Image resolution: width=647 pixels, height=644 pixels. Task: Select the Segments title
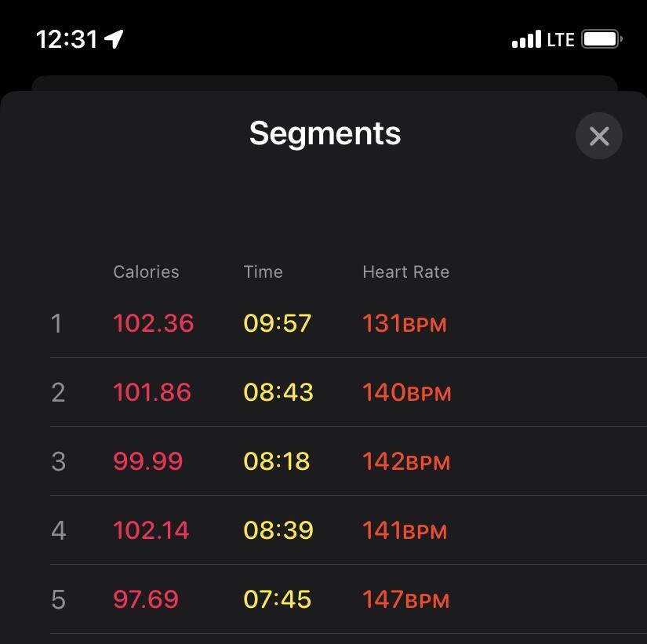(x=325, y=134)
